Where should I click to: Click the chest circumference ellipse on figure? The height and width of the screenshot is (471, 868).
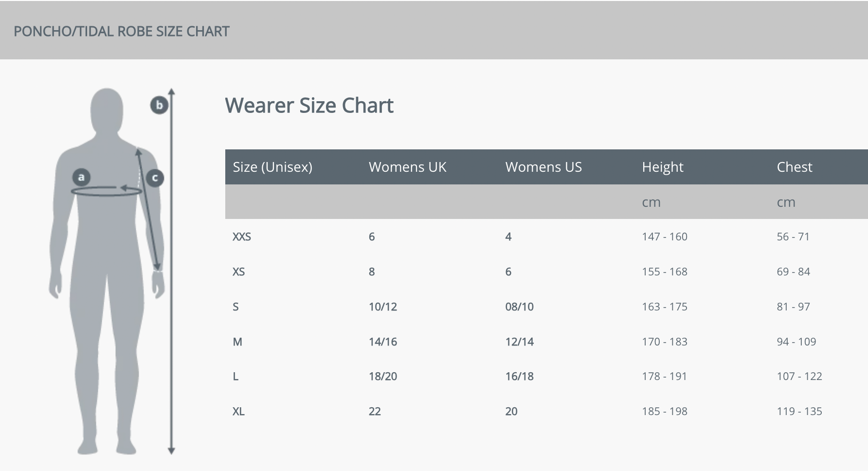pyautogui.click(x=106, y=192)
